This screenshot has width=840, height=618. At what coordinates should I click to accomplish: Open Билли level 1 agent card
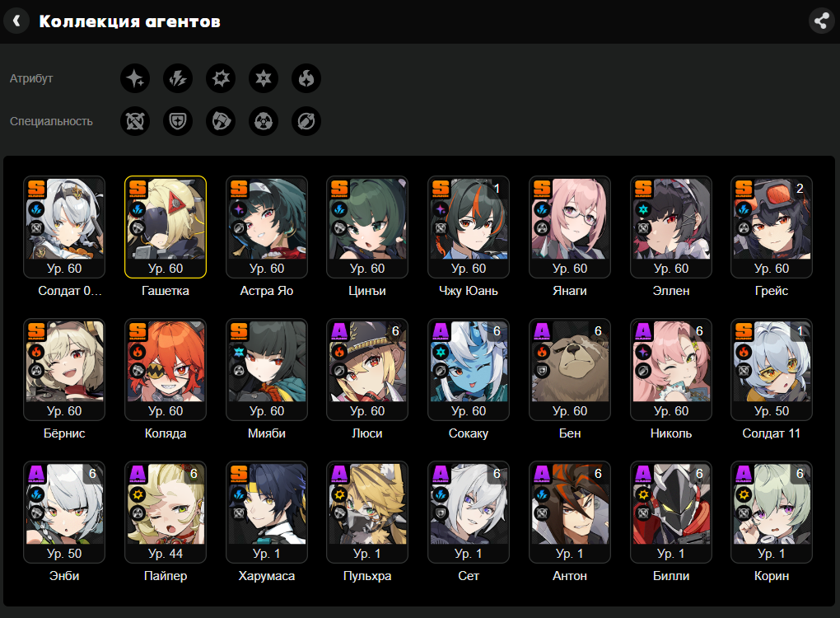(671, 513)
